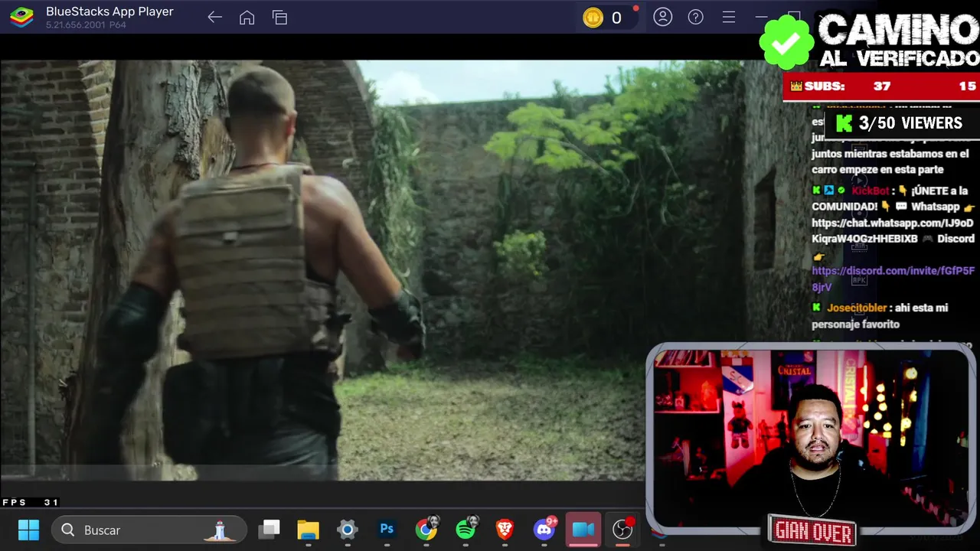Click the BlueStacks back arrow button

click(214, 18)
